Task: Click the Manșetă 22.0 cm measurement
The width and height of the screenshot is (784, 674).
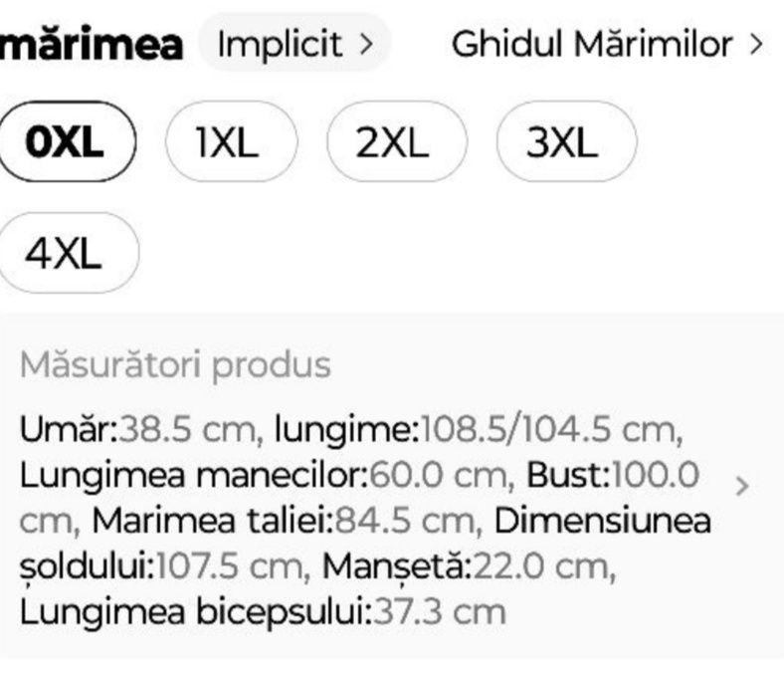Action: coord(468,565)
